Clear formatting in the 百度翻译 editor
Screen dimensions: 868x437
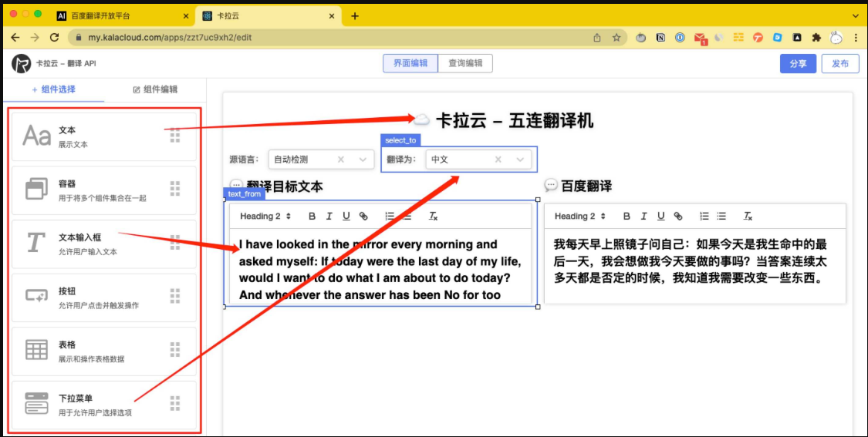[x=748, y=217]
